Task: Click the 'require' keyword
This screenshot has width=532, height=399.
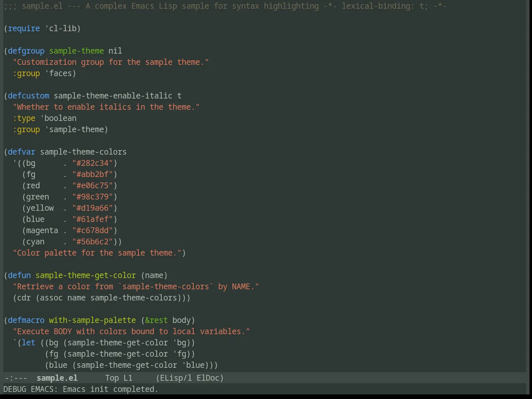Action: coord(24,28)
